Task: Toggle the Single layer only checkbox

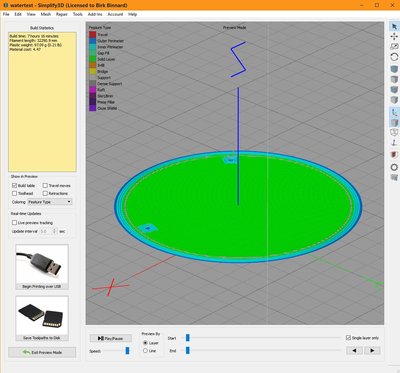Action: tap(349, 338)
